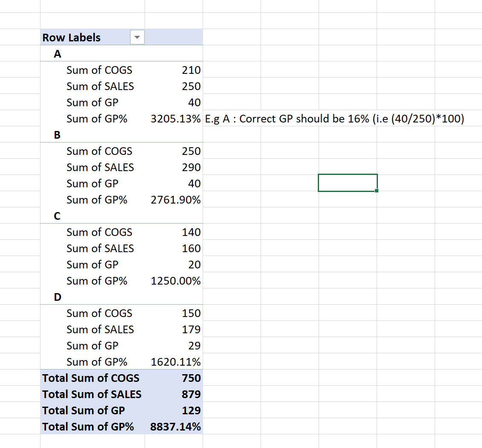Click the currently selected empty cell outline
The height and width of the screenshot is (448, 482).
(348, 182)
